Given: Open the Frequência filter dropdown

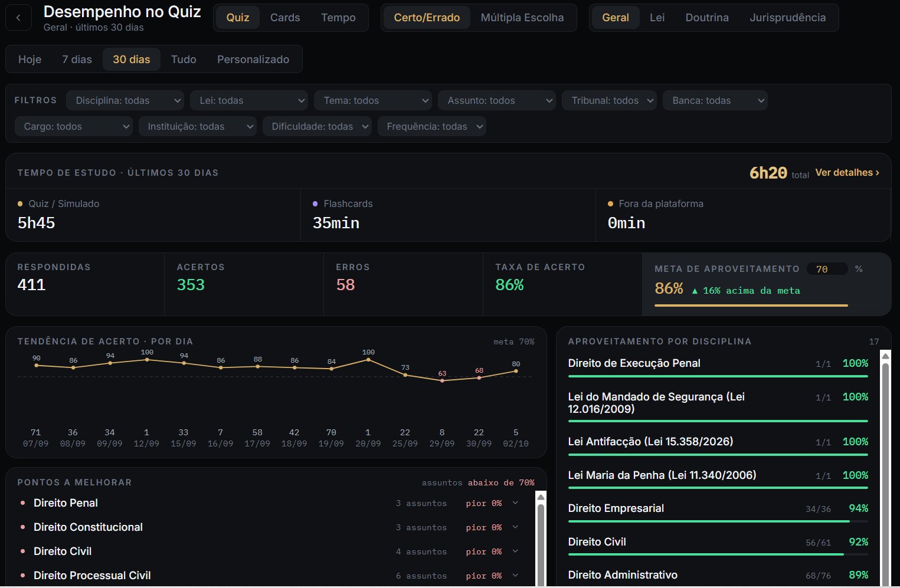Looking at the screenshot, I should 432,127.
